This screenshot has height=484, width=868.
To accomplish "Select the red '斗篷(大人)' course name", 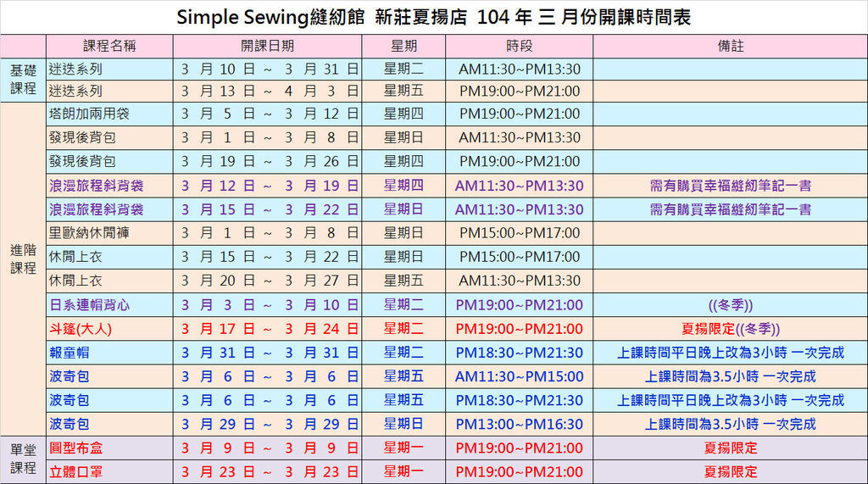I will tap(81, 329).
